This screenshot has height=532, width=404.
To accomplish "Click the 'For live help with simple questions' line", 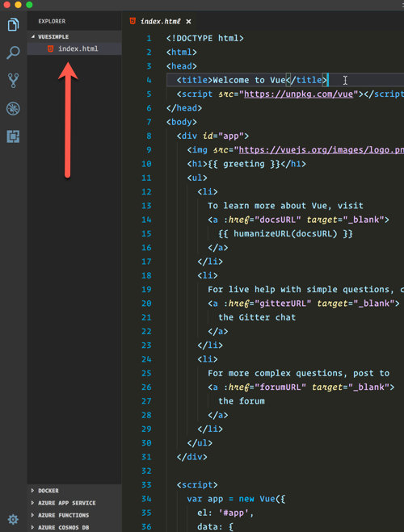I will (305, 289).
